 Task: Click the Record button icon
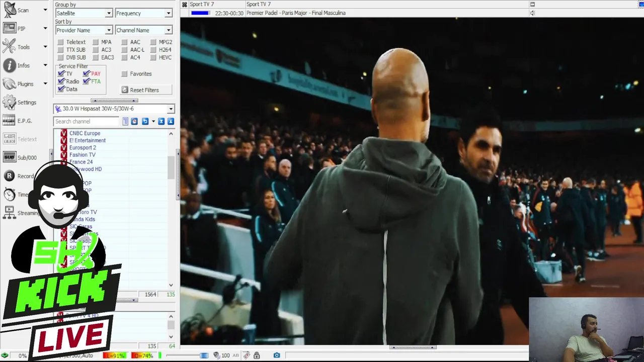coord(9,176)
